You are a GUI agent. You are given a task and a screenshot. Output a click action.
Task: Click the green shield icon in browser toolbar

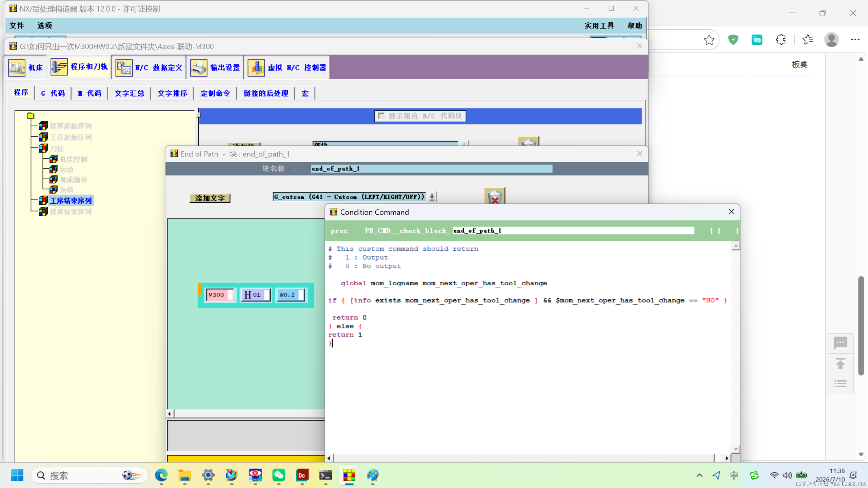(x=733, y=40)
